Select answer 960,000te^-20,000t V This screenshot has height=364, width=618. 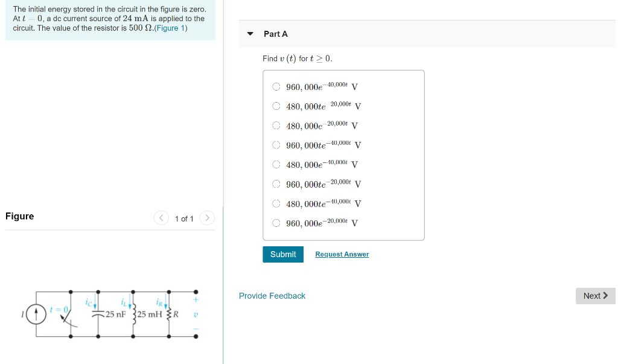pyautogui.click(x=276, y=184)
